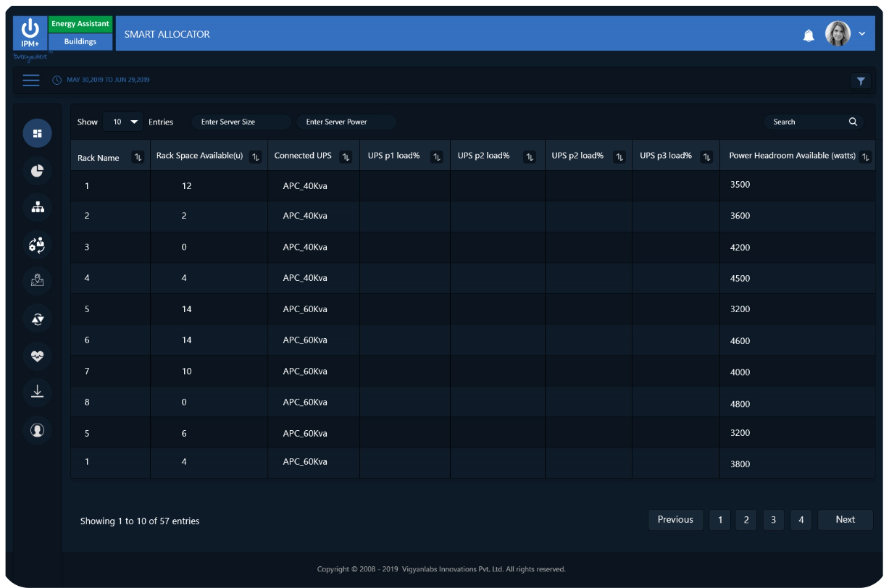
Task: Click rack name 2 cell
Action: point(111,216)
